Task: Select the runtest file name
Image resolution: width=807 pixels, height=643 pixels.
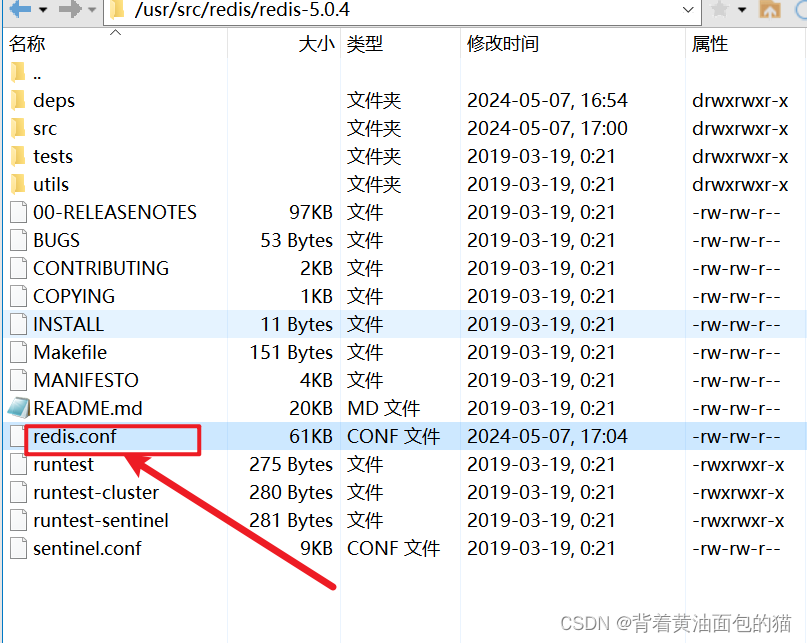Action: pos(63,464)
